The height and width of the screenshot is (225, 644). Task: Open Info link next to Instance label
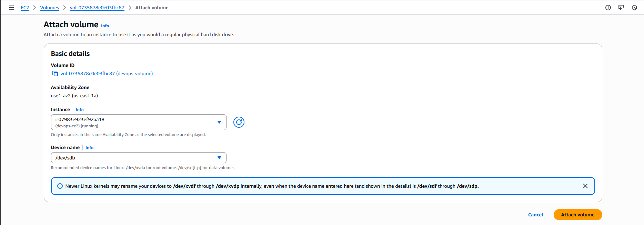point(80,110)
